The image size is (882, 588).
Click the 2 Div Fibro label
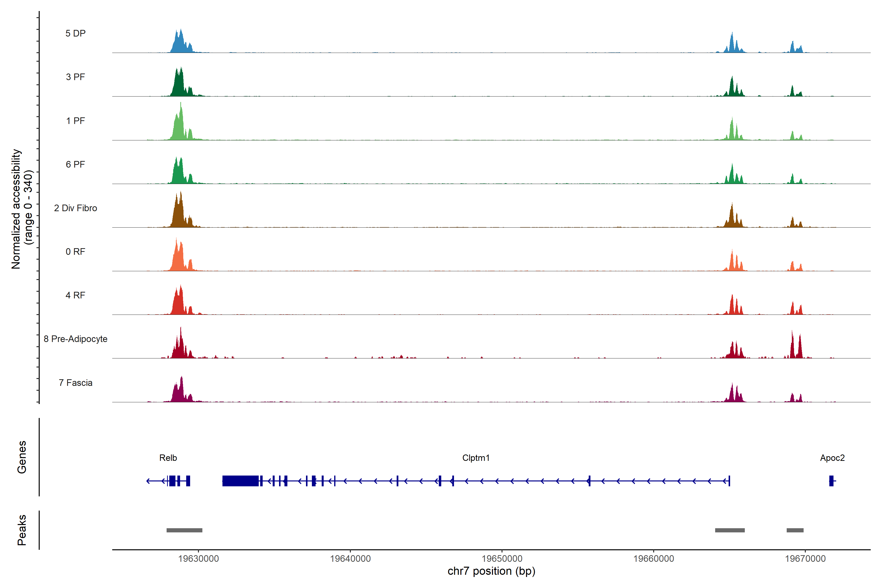coord(75,208)
